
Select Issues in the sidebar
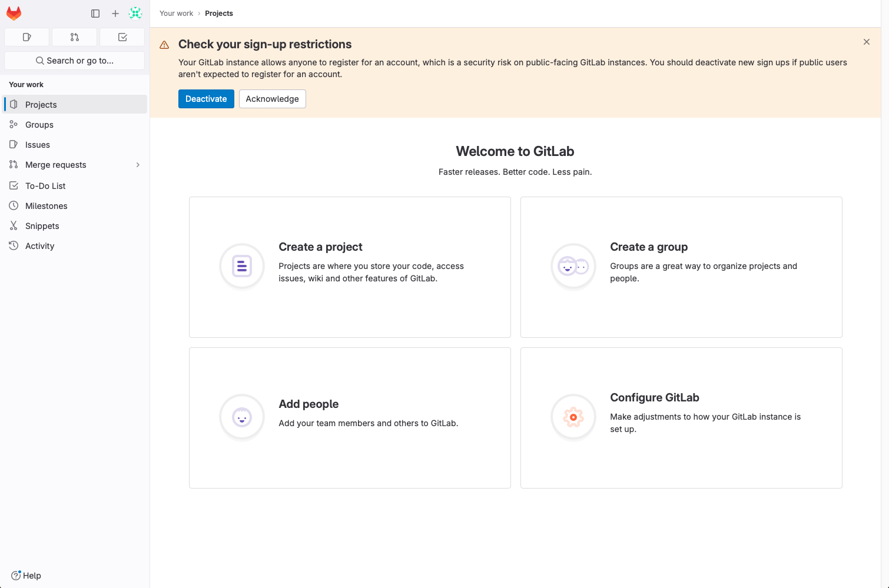(75, 144)
